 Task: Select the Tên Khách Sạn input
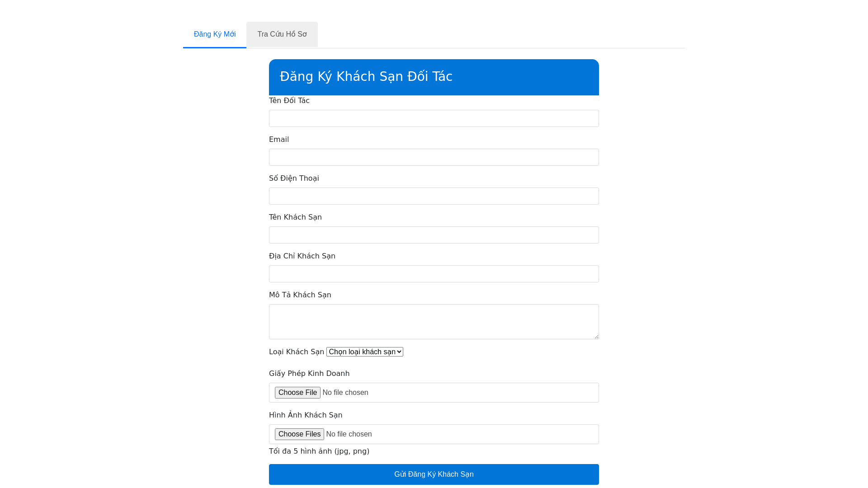tap(434, 235)
